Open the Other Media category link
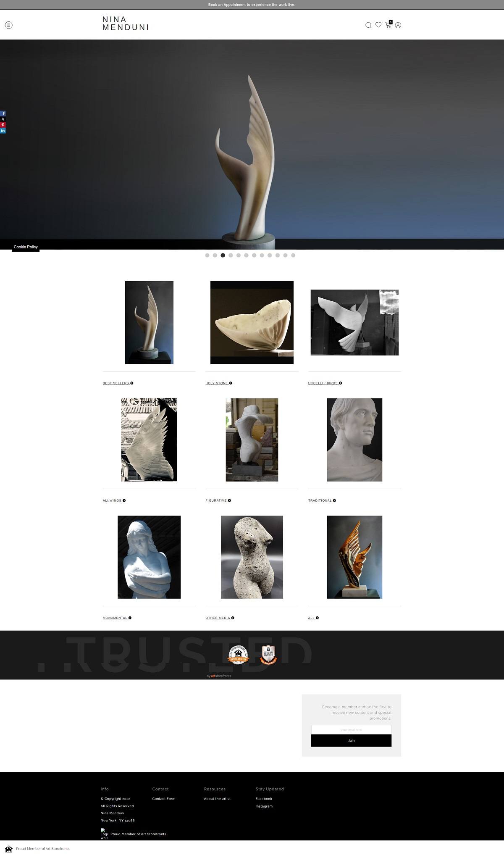This screenshot has height=858, width=504. (x=220, y=618)
